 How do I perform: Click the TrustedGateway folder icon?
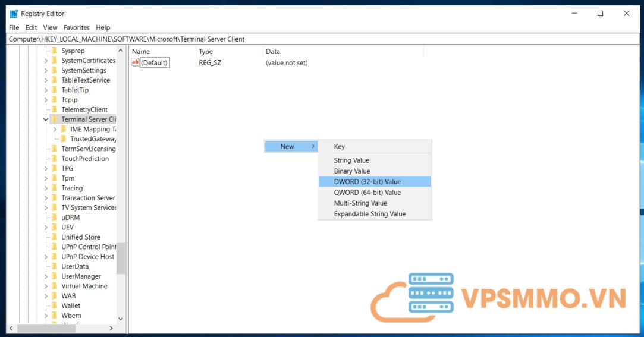click(64, 139)
